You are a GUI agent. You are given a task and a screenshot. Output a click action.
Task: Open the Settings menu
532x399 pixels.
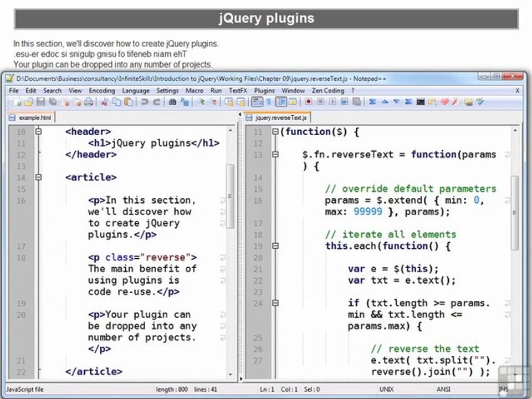167,90
